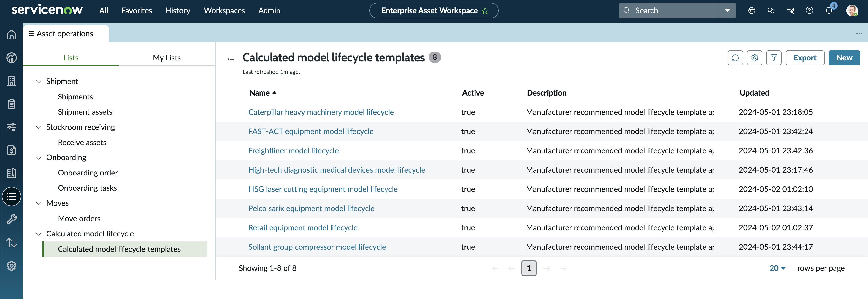Click the Export button
The image size is (868, 299).
[805, 58]
